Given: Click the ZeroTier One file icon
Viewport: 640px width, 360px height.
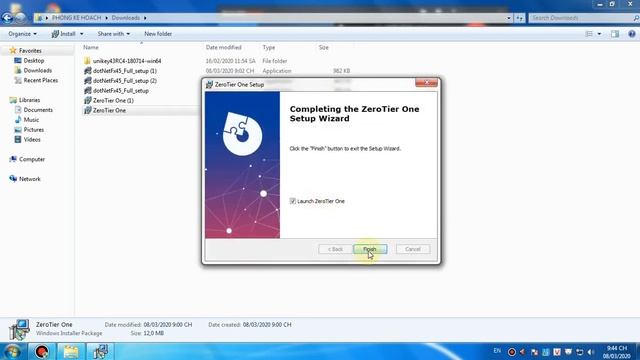Looking at the screenshot, I should (87, 110).
